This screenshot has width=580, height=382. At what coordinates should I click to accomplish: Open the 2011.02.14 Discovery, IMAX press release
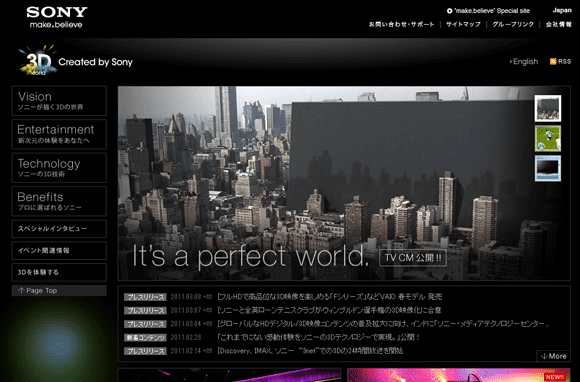click(x=310, y=351)
